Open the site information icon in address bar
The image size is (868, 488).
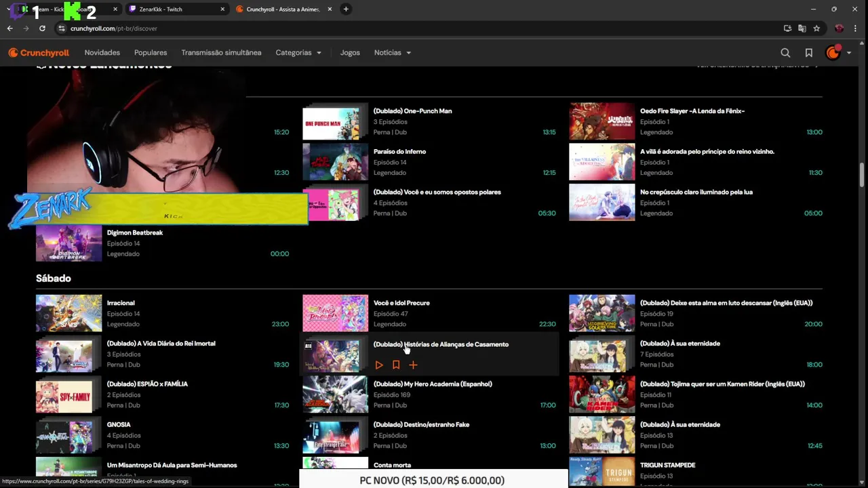pyautogui.click(x=62, y=28)
